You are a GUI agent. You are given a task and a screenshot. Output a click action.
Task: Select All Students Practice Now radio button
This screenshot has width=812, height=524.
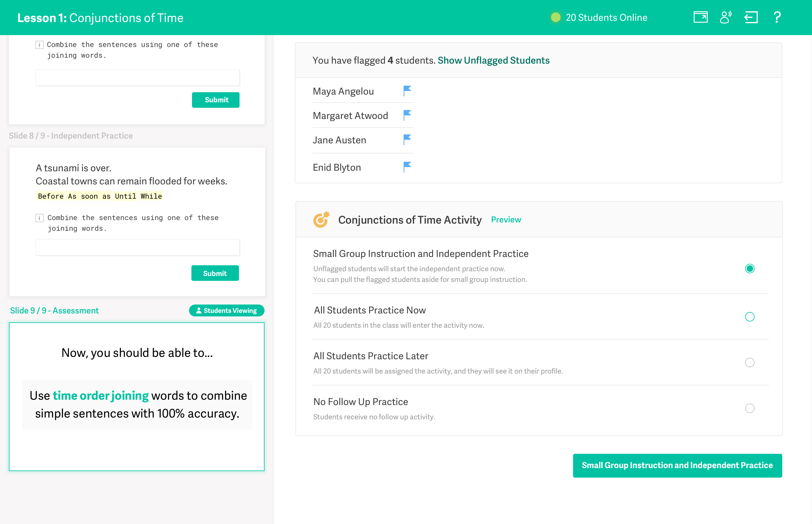(x=750, y=316)
